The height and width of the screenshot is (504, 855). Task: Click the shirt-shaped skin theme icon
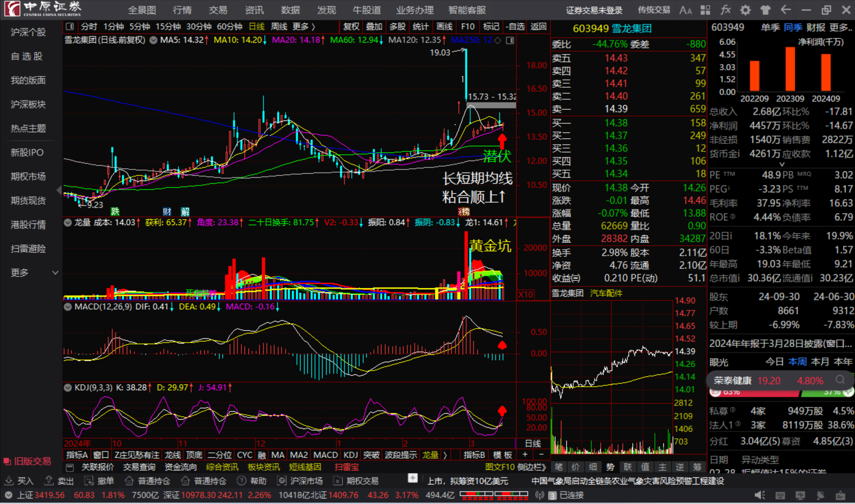click(x=765, y=10)
